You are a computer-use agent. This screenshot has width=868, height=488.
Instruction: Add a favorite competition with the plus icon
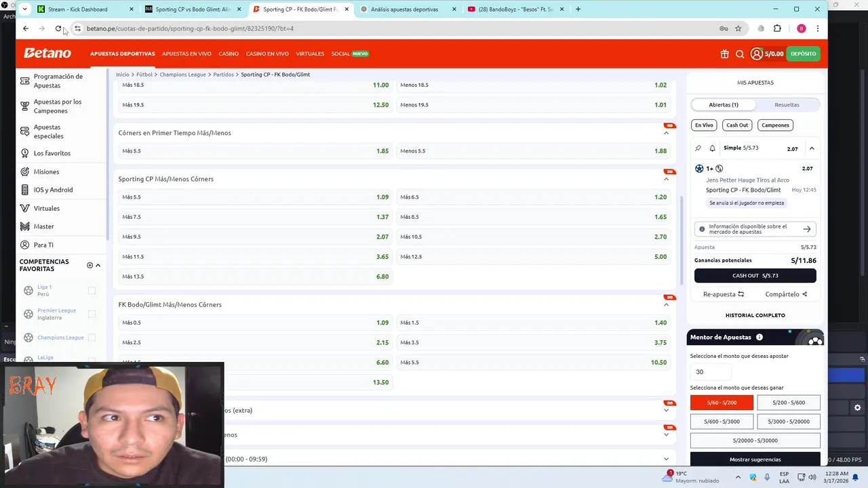[90, 265]
